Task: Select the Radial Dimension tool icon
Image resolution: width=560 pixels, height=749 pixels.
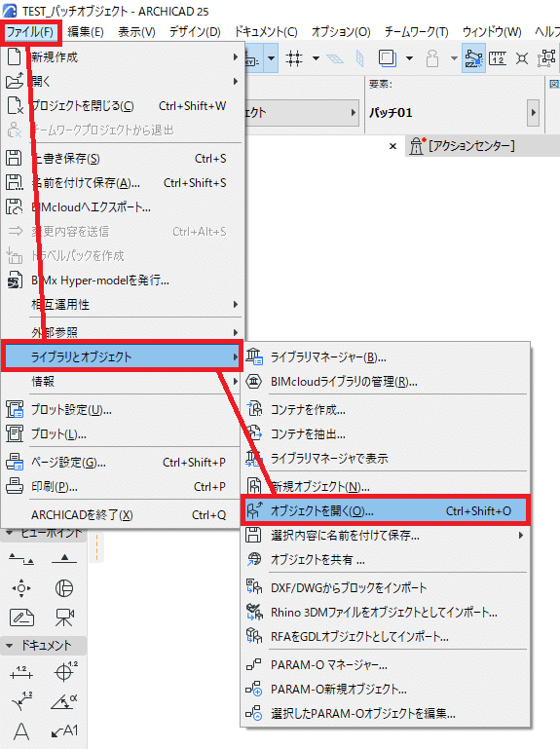Action: pyautogui.click(x=21, y=701)
